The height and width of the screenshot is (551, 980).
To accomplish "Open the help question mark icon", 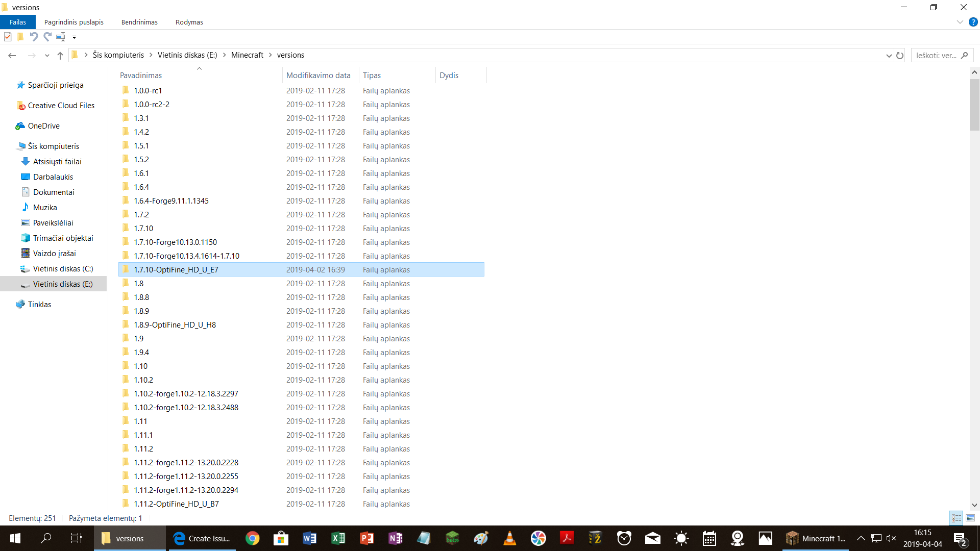I will pyautogui.click(x=973, y=22).
